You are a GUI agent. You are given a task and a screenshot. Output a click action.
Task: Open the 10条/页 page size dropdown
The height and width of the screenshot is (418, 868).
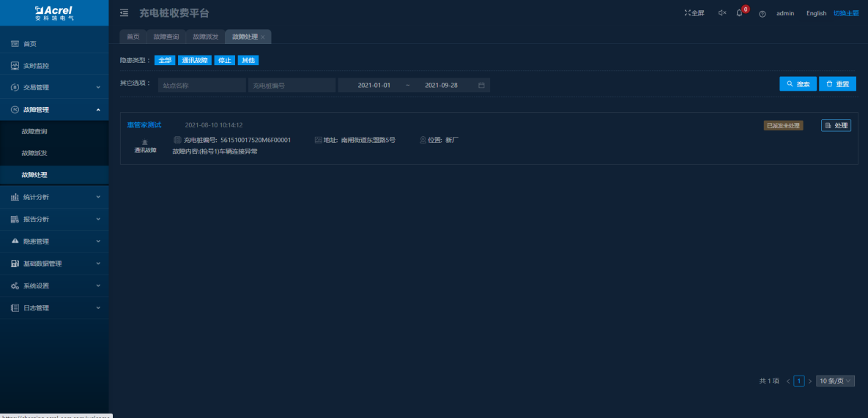click(835, 381)
